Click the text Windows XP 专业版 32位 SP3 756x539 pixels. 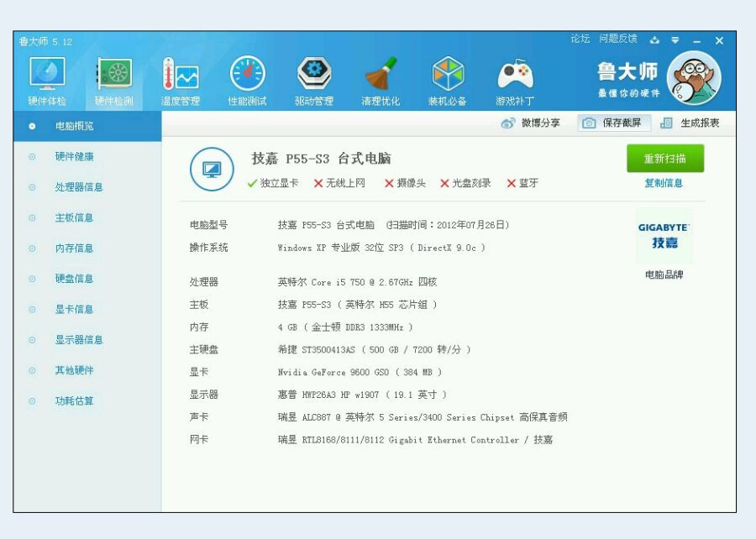[x=340, y=248]
